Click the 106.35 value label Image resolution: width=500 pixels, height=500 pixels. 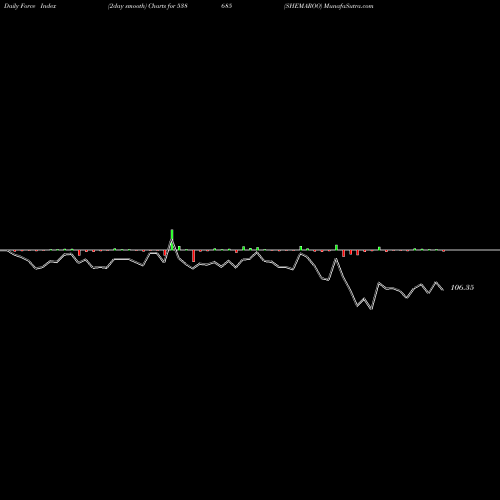[462, 287]
